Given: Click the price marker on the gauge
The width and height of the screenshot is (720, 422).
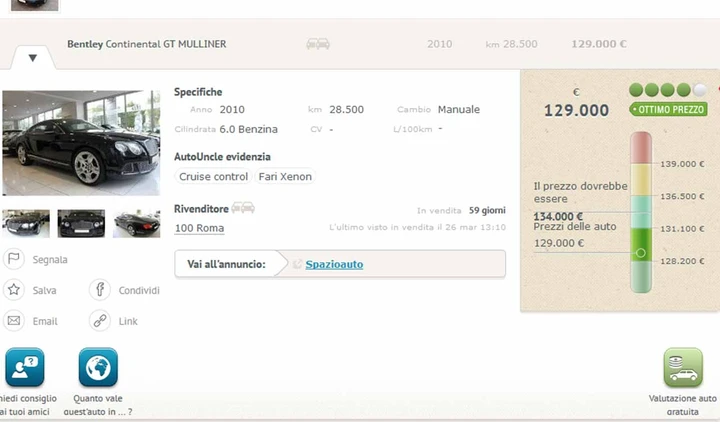Looking at the screenshot, I should click(641, 253).
